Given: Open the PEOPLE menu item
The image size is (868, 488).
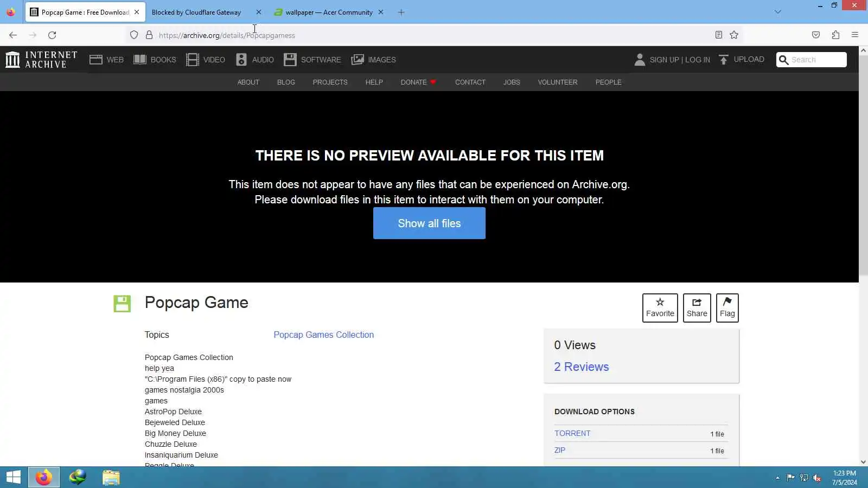Looking at the screenshot, I should [x=608, y=82].
